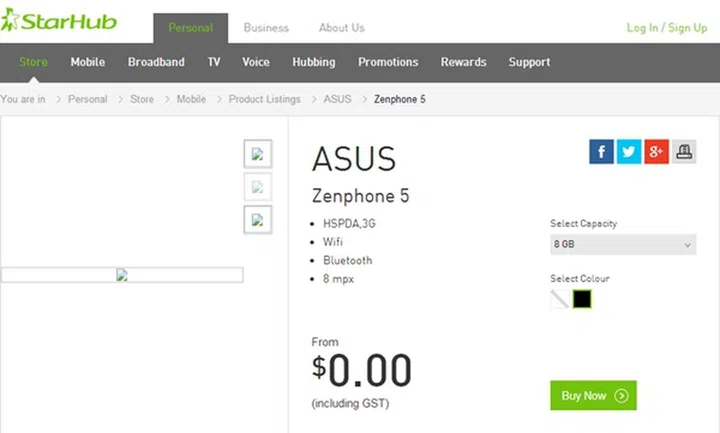The width and height of the screenshot is (720, 433).
Task: Click the print page icon
Action: [684, 152]
